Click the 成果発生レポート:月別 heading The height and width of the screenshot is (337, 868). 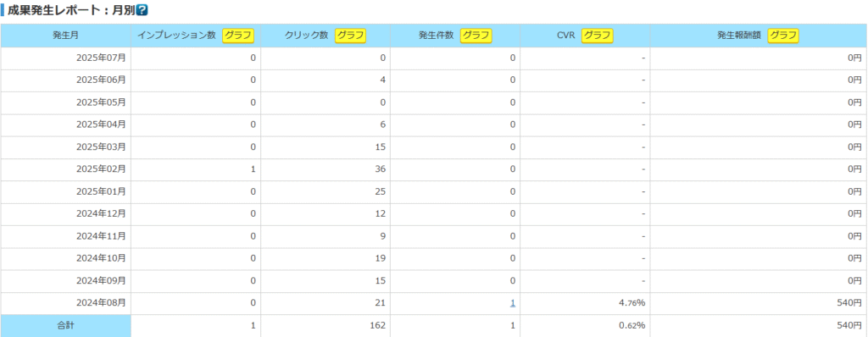coord(71,10)
